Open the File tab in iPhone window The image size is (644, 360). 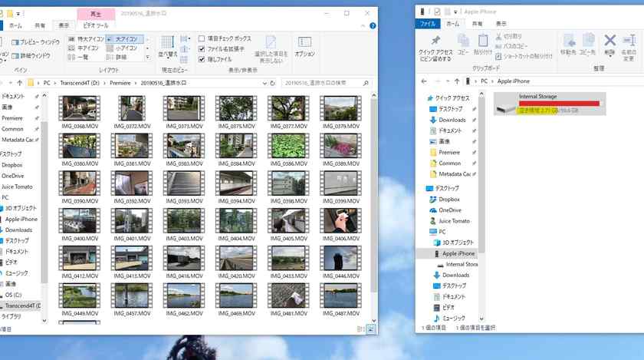[x=428, y=24]
